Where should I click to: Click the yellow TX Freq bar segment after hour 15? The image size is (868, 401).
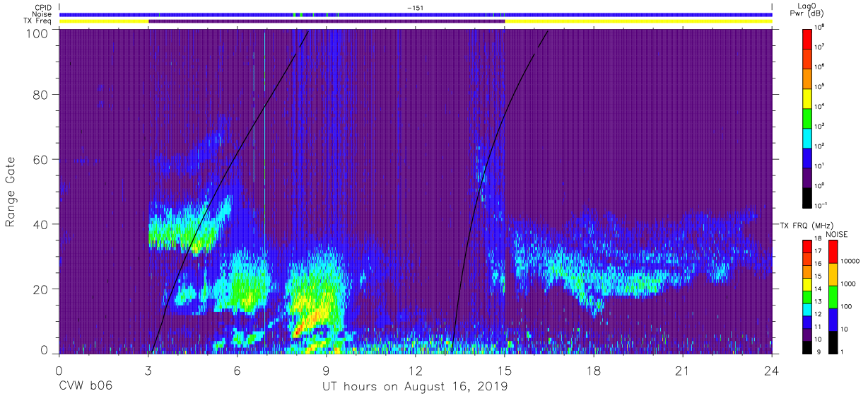click(638, 21)
